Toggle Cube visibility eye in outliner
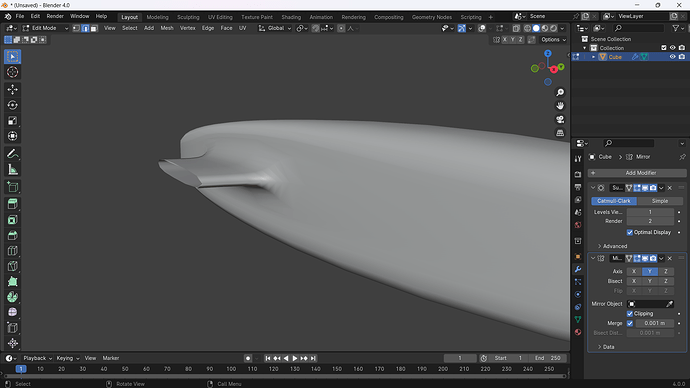 point(672,57)
